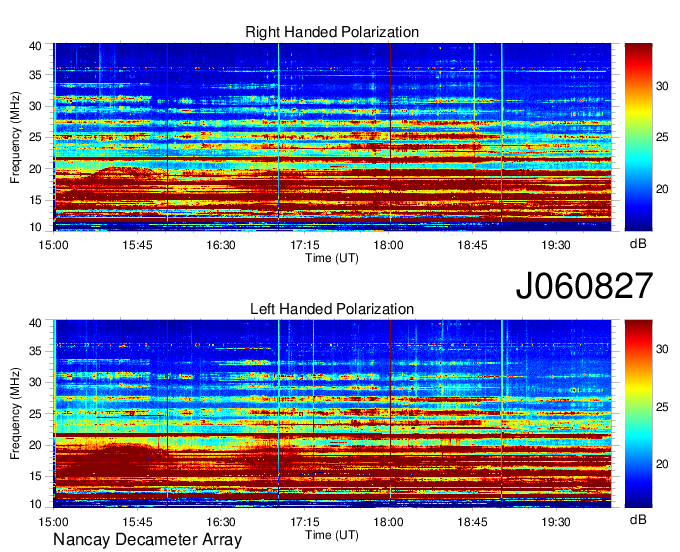The height and width of the screenshot is (552, 680).
Task: Click the Left Handed Polarization spectrogram image
Action: (x=332, y=414)
